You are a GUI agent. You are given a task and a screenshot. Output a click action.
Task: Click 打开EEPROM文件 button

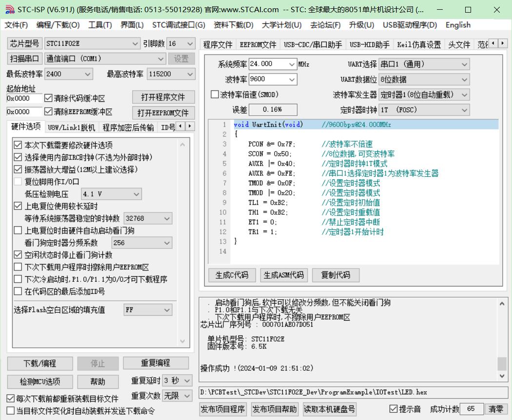click(x=163, y=113)
